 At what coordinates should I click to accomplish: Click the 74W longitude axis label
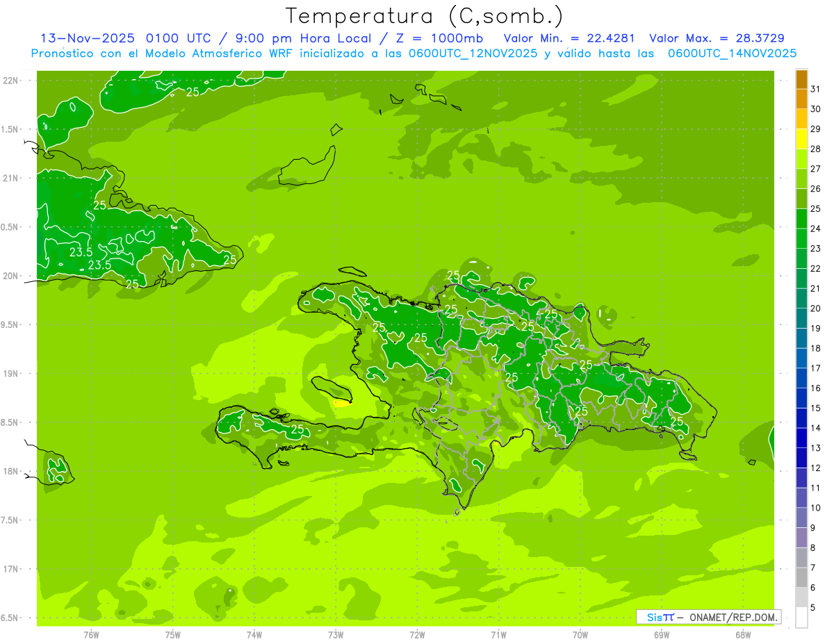[x=254, y=635]
